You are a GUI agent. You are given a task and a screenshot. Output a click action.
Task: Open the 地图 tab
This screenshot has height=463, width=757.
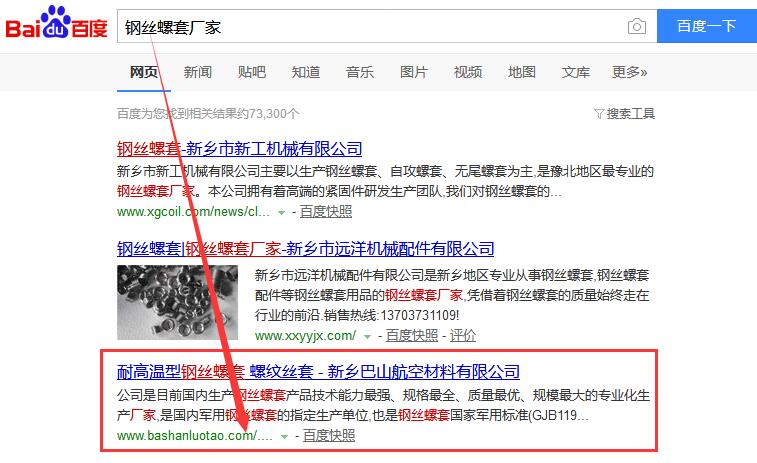[522, 72]
